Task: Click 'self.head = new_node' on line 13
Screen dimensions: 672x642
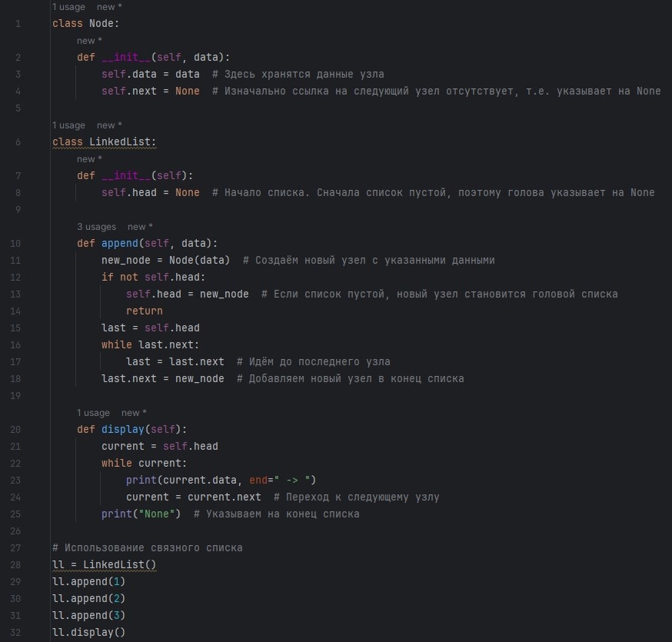Action: pyautogui.click(x=188, y=294)
